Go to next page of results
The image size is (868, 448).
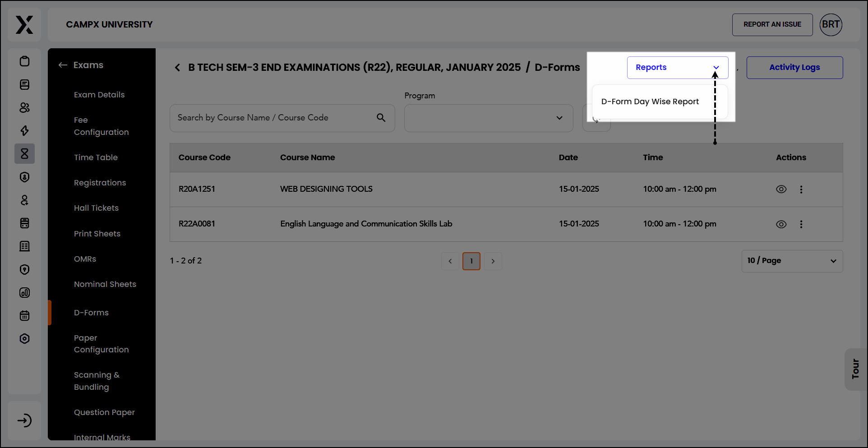point(493,261)
